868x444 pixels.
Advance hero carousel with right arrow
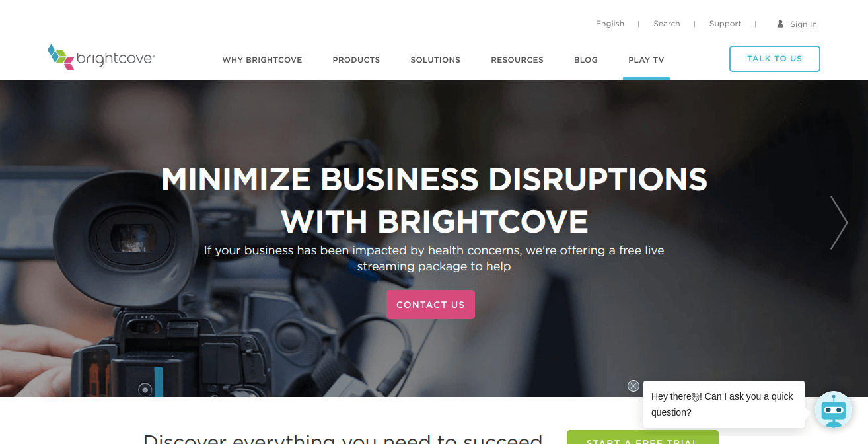pyautogui.click(x=839, y=223)
